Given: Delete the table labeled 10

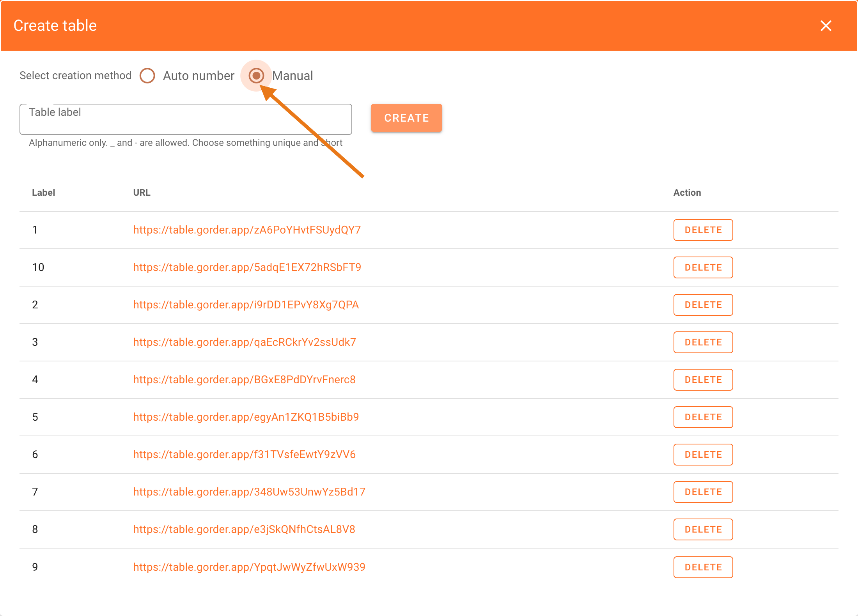Looking at the screenshot, I should tap(703, 267).
